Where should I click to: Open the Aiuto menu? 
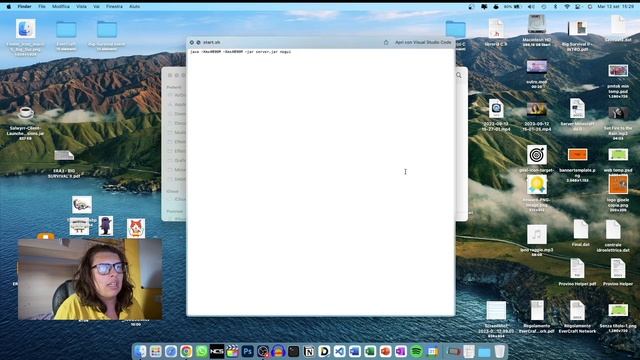(134, 7)
